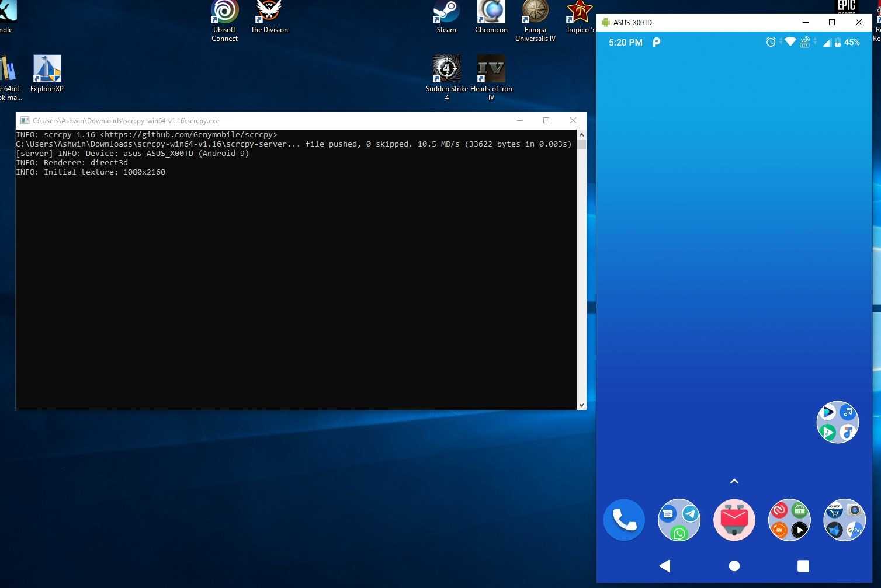Tap the alarm icon in phone status bar
Screen dimensions: 881x588
coord(771,42)
